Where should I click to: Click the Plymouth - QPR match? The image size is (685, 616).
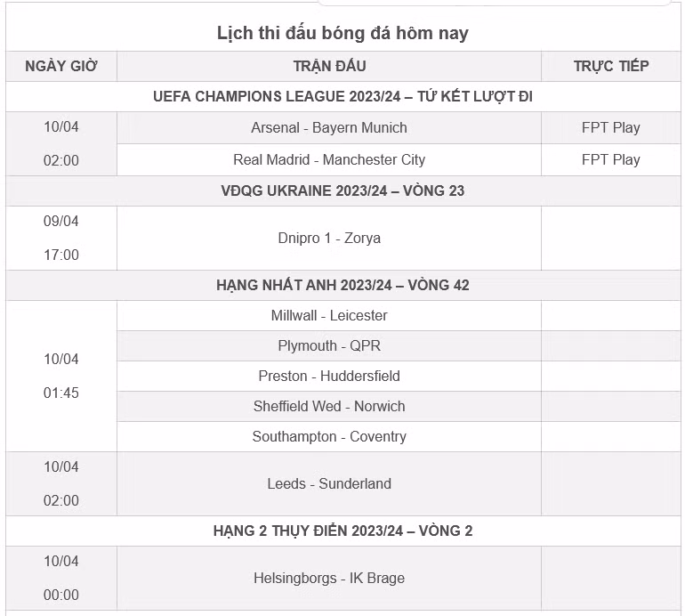329,345
